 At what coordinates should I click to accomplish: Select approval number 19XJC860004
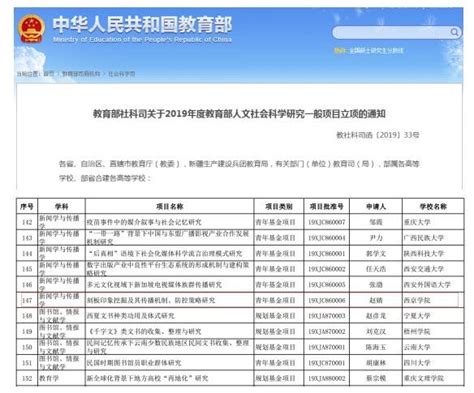click(x=326, y=238)
